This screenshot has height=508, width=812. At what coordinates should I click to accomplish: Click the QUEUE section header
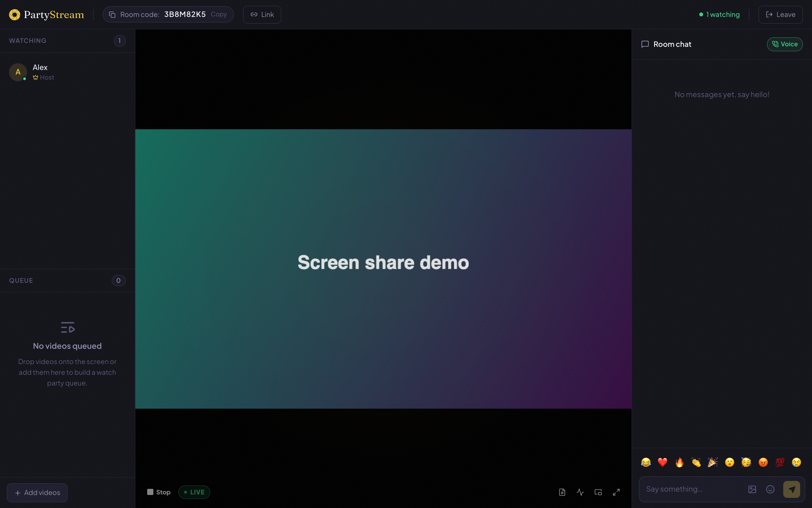21,280
